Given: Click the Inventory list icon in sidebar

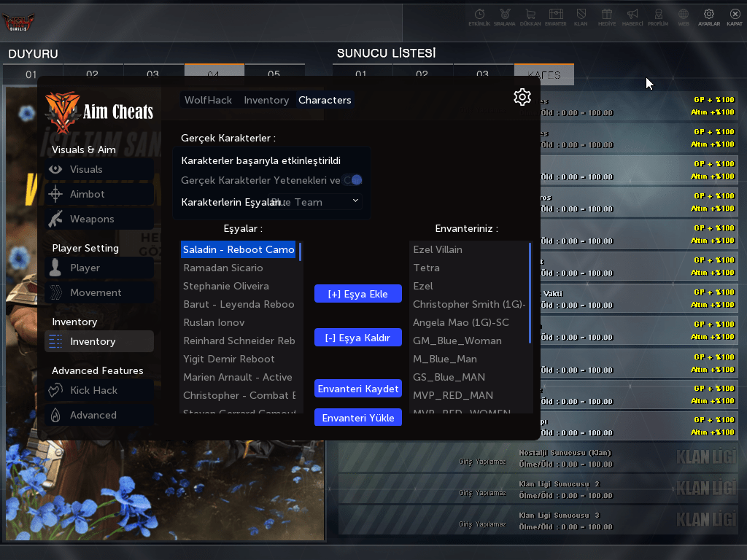Looking at the screenshot, I should click(x=55, y=341).
